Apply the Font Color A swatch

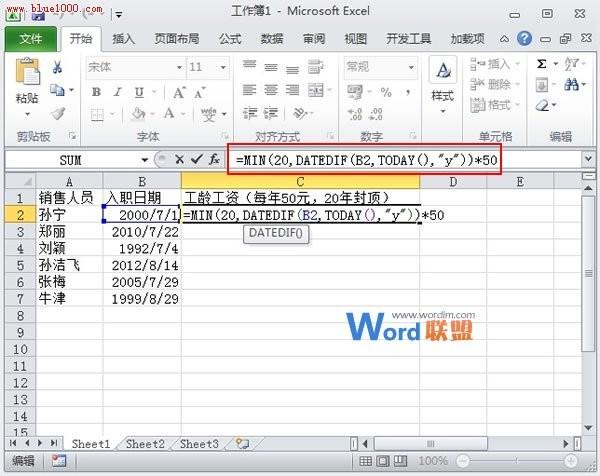click(x=169, y=113)
